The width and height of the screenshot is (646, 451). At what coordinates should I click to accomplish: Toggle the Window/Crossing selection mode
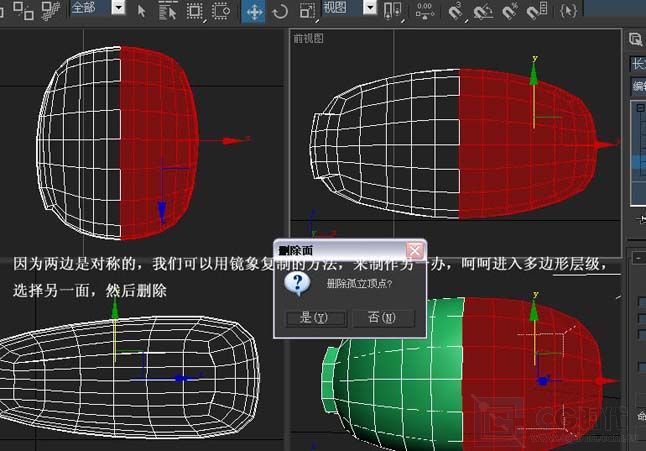pos(221,11)
